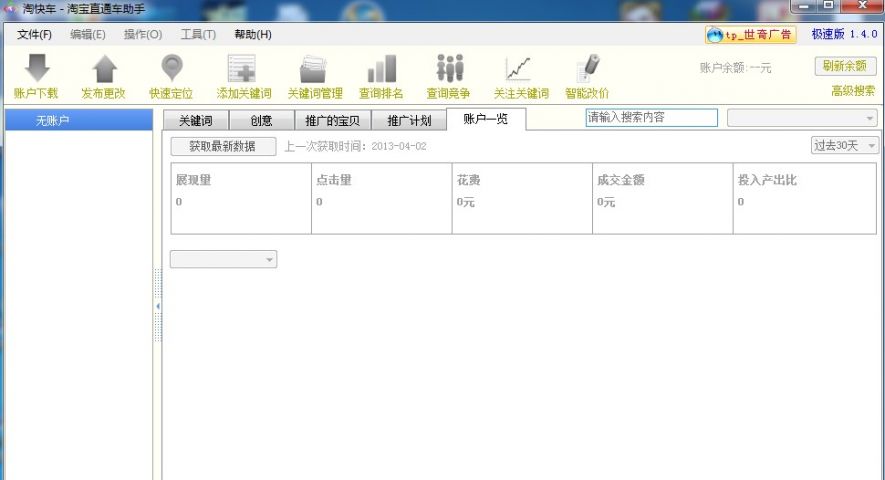This screenshot has height=480, width=885.
Task: Open the 工具(T) menu
Action: 197,35
